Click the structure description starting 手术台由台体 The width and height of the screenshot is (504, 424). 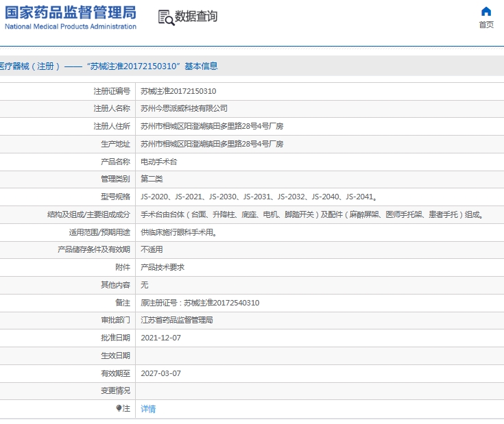pos(313,214)
